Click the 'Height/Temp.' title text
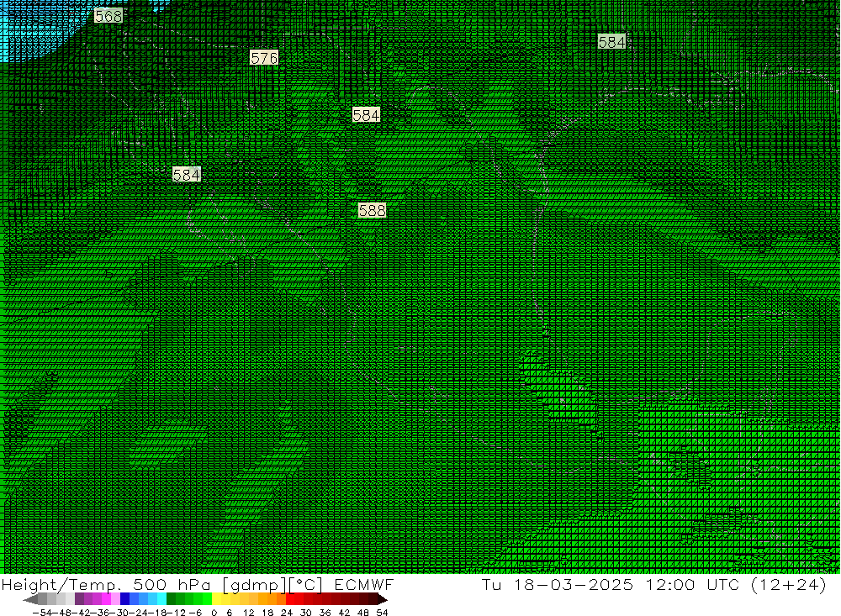Viewport: 841px width, 616px height. coord(61,584)
